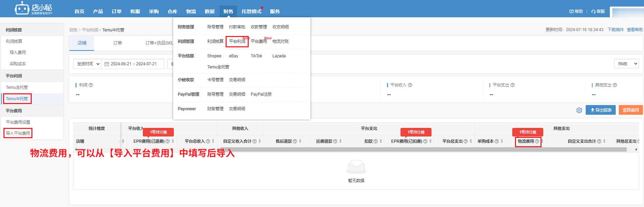Screen dimensions: 644x207
Task: Click 平台利润 in the breadcrumb
Action: click(x=90, y=30)
